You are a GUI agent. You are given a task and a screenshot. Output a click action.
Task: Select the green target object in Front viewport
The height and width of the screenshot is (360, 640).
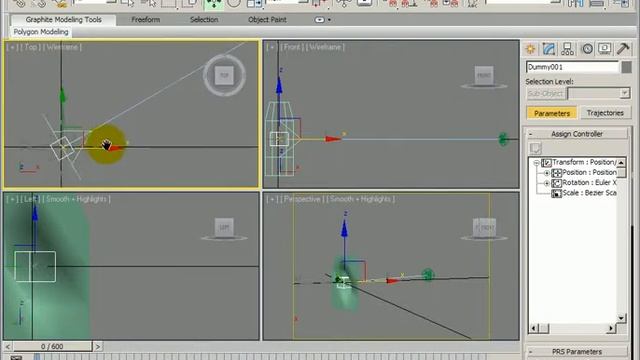(503, 139)
